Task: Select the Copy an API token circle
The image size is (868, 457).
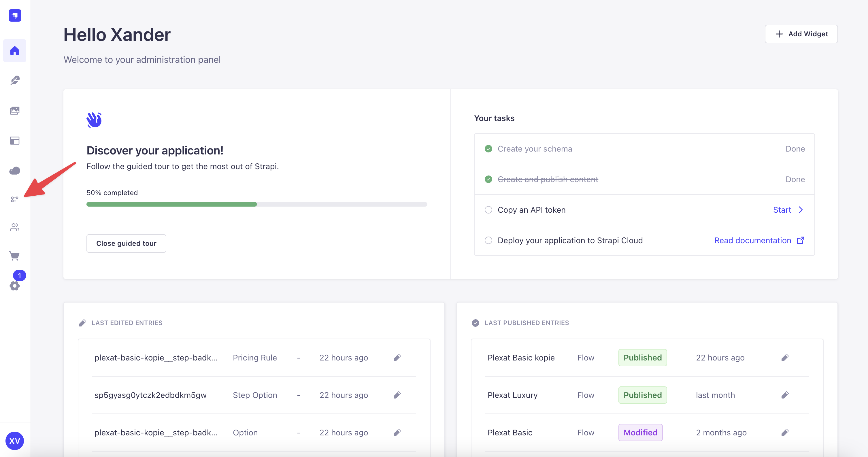Action: 488,210
